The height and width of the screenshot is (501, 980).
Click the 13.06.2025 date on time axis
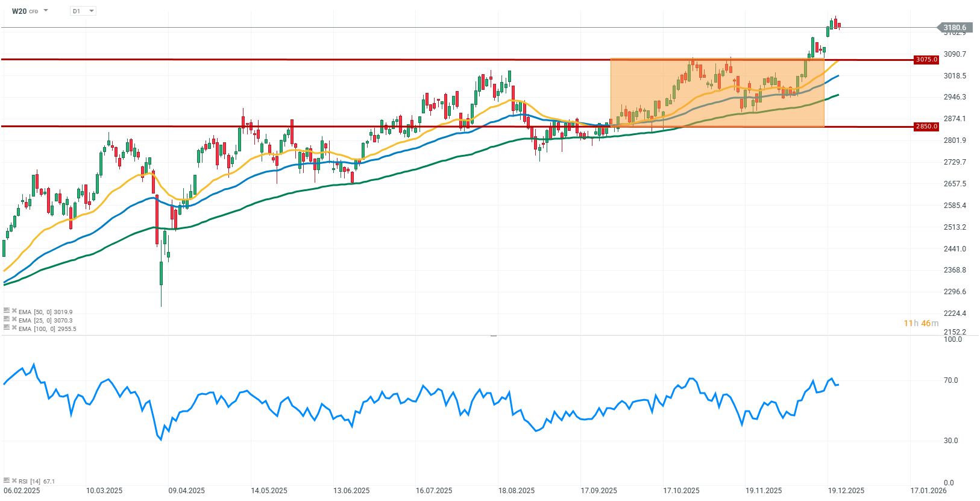[x=352, y=490]
